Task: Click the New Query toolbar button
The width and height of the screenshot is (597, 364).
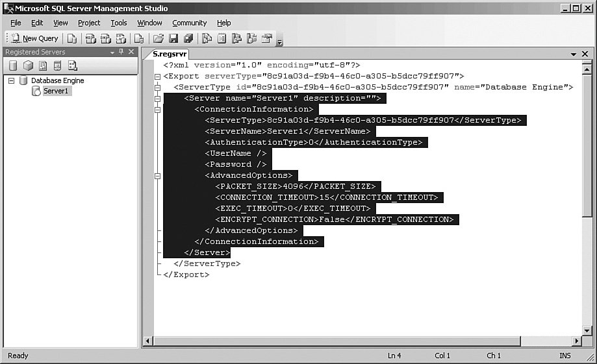Action: click(x=34, y=38)
